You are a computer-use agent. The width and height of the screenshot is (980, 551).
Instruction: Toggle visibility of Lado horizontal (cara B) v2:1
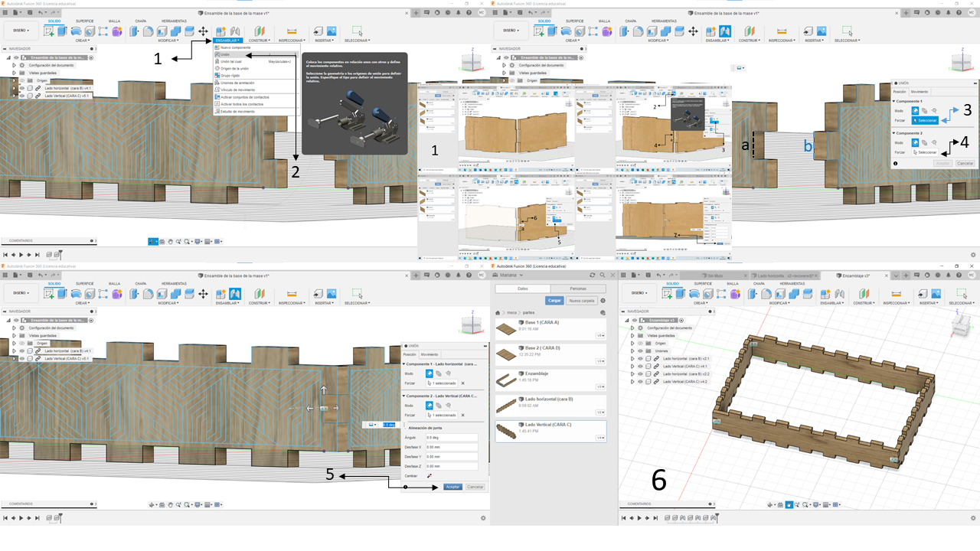point(640,358)
